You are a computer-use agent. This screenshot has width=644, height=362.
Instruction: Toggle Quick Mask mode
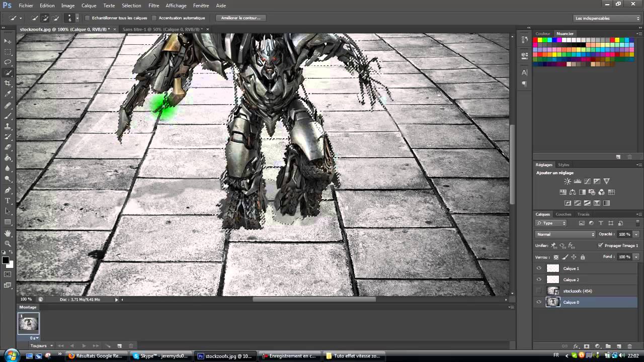pyautogui.click(x=8, y=275)
